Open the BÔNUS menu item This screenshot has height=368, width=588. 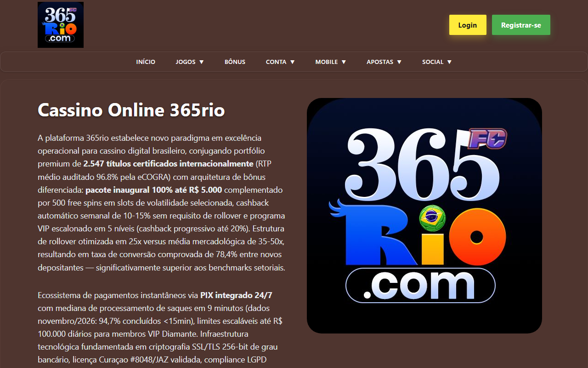(235, 62)
